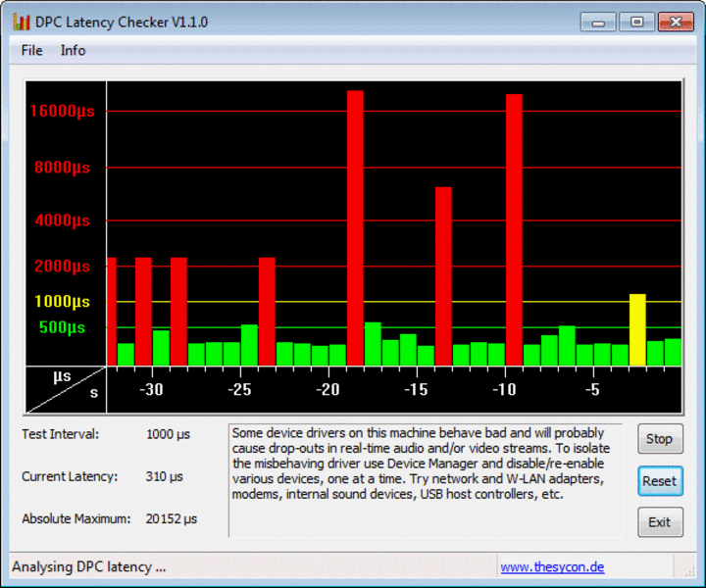Click the Current Latency label
Screen dimensions: 706x588
[70, 477]
